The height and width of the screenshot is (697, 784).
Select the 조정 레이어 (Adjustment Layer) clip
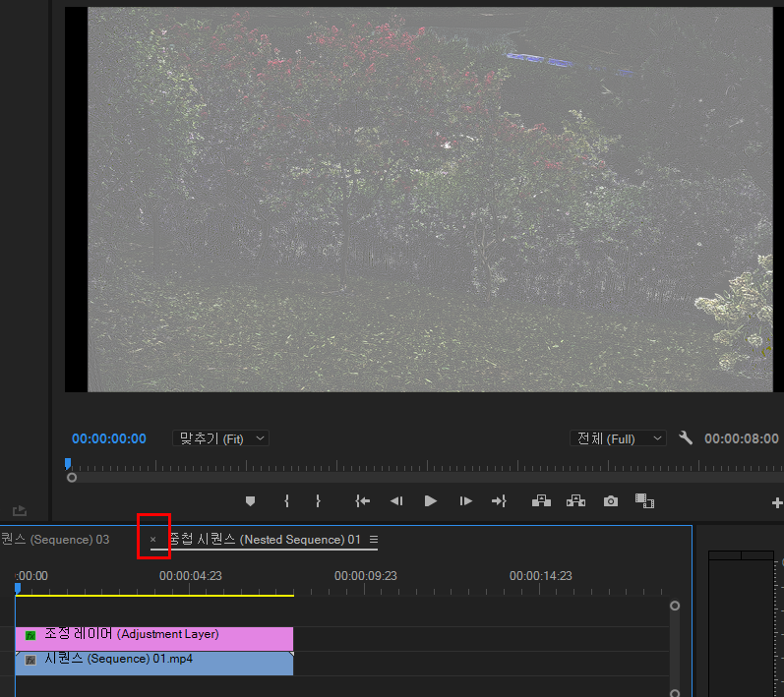click(154, 639)
